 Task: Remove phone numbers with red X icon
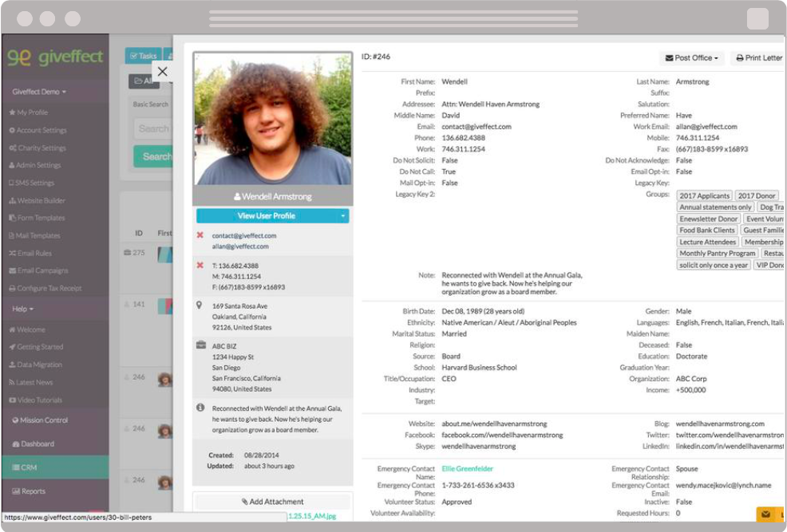coord(200,266)
